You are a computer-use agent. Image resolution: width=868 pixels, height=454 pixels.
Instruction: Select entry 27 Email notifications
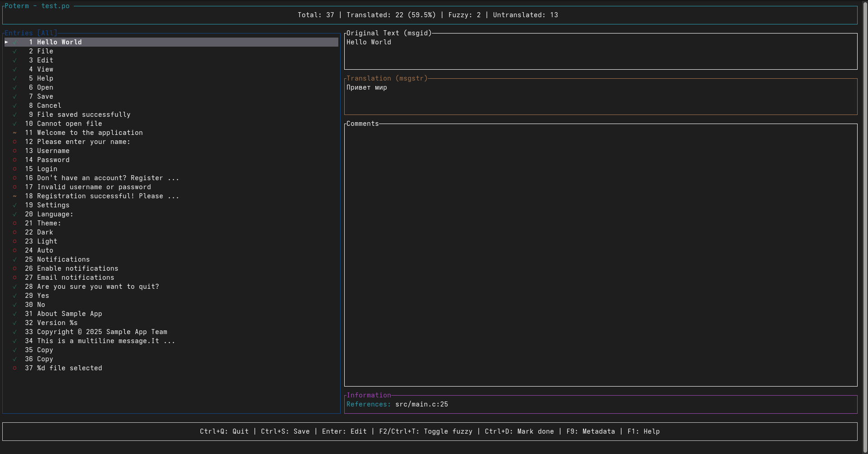171,277
